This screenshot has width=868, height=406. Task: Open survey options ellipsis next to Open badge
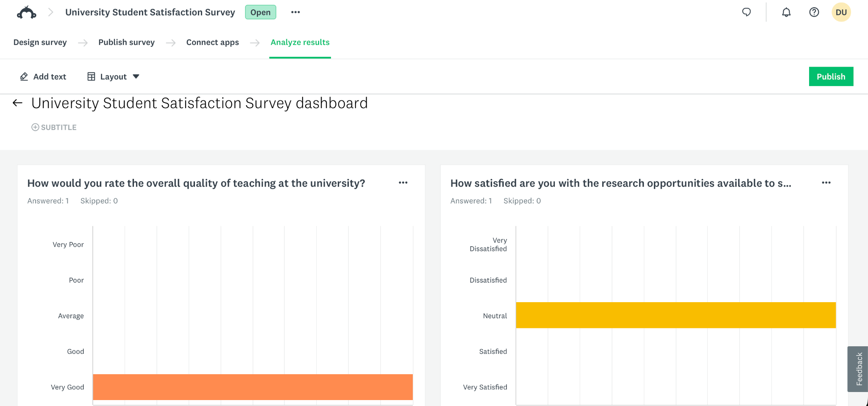click(x=295, y=12)
